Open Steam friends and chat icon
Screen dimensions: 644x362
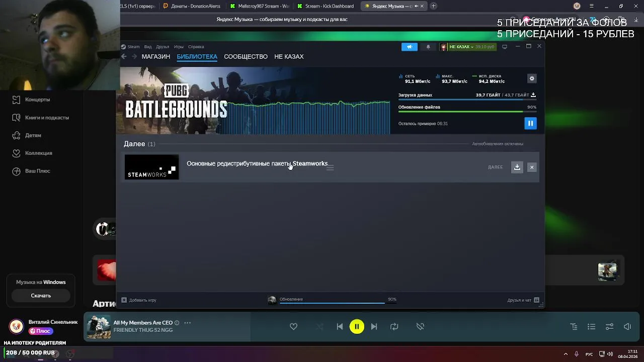[x=536, y=300]
